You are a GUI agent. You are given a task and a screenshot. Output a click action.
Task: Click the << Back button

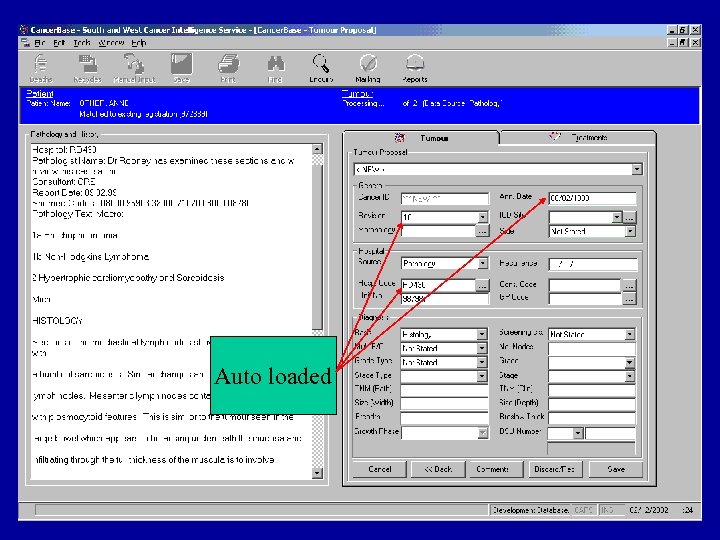tap(438, 469)
